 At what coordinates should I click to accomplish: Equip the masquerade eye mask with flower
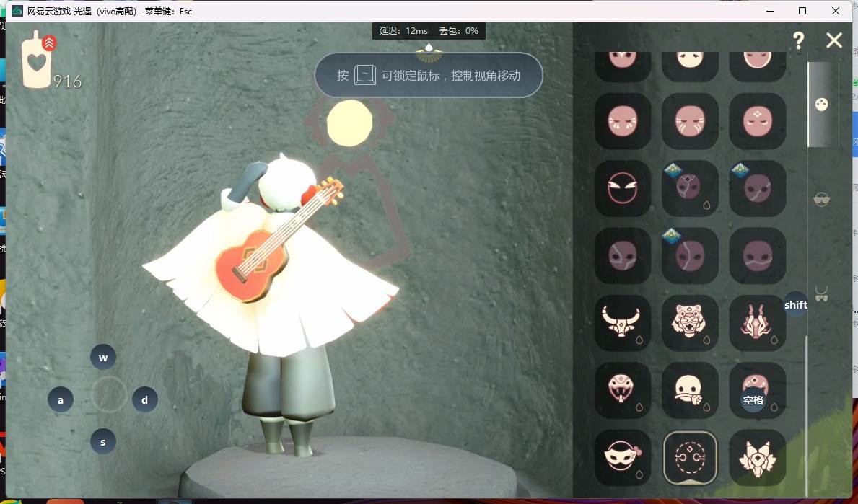[622, 458]
